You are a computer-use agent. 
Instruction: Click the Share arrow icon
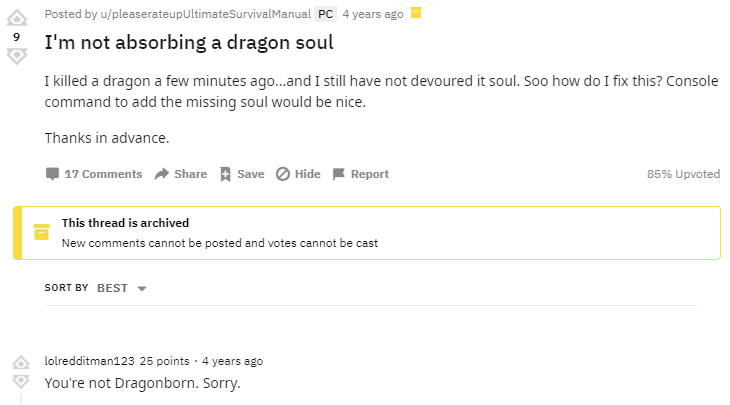click(162, 174)
